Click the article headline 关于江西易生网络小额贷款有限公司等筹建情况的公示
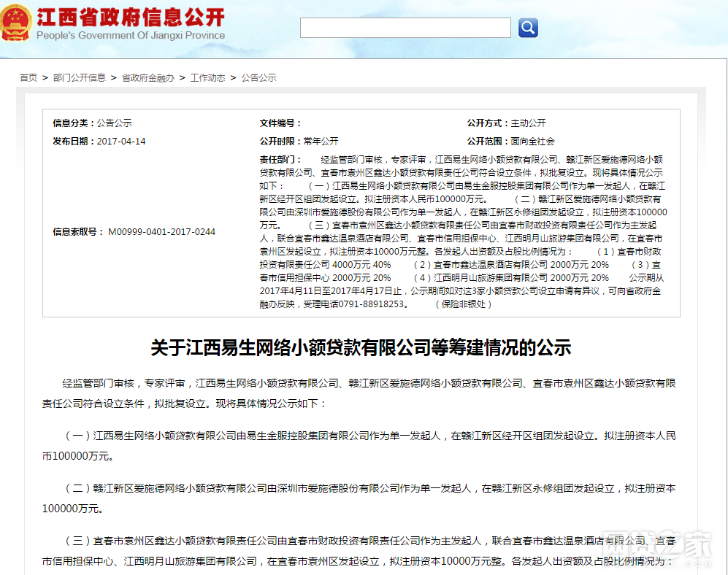The width and height of the screenshot is (728, 575). point(360,347)
